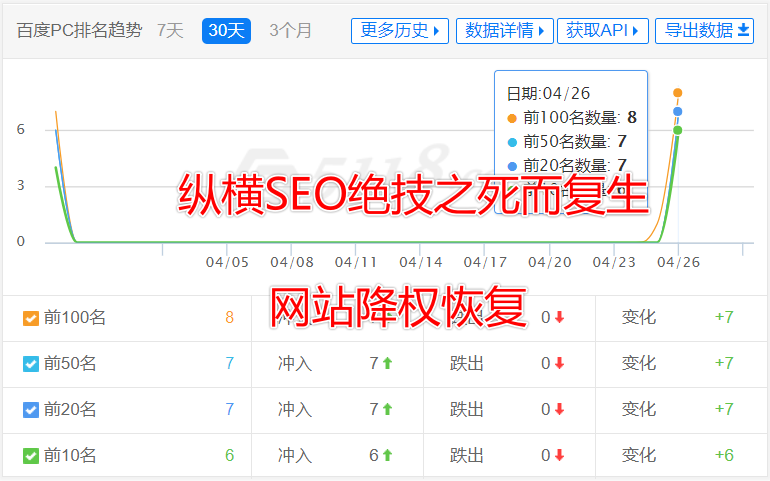This screenshot has width=770, height=481.
Task: Click the green up arrow in 前20名 row
Action: 387,410
